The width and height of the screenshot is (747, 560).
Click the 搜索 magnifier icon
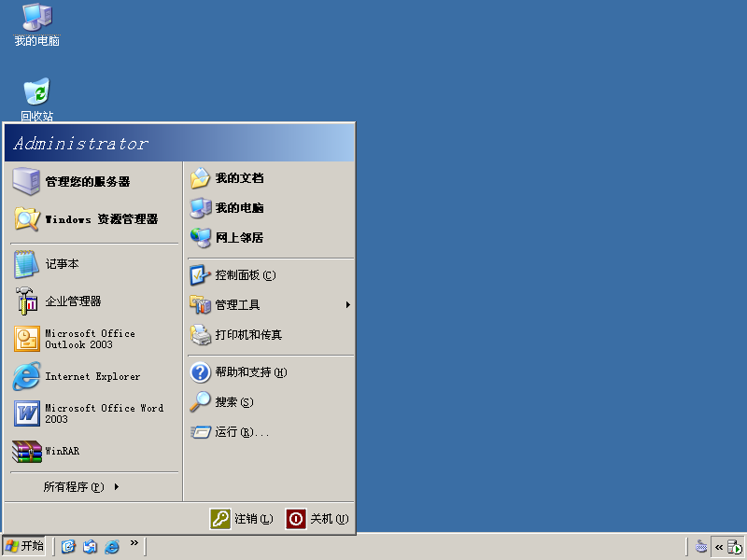[x=200, y=402]
